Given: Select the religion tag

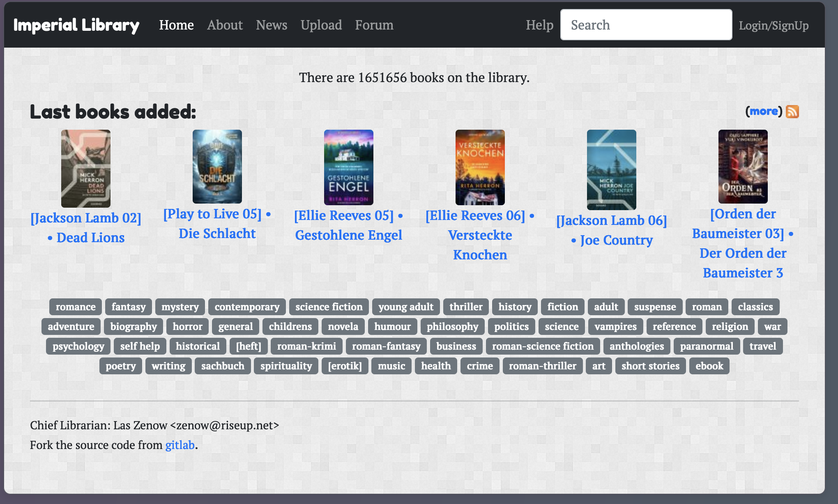Looking at the screenshot, I should (x=730, y=326).
